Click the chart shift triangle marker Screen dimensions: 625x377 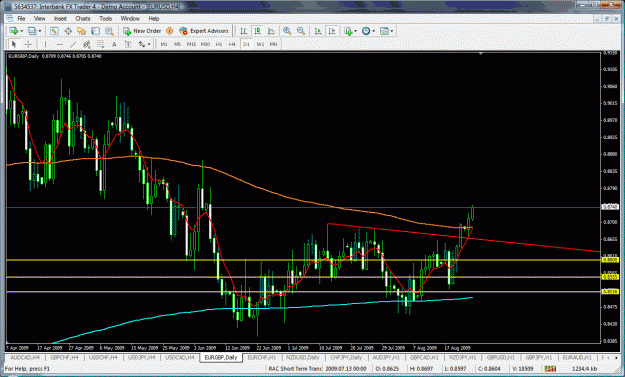click(x=481, y=53)
